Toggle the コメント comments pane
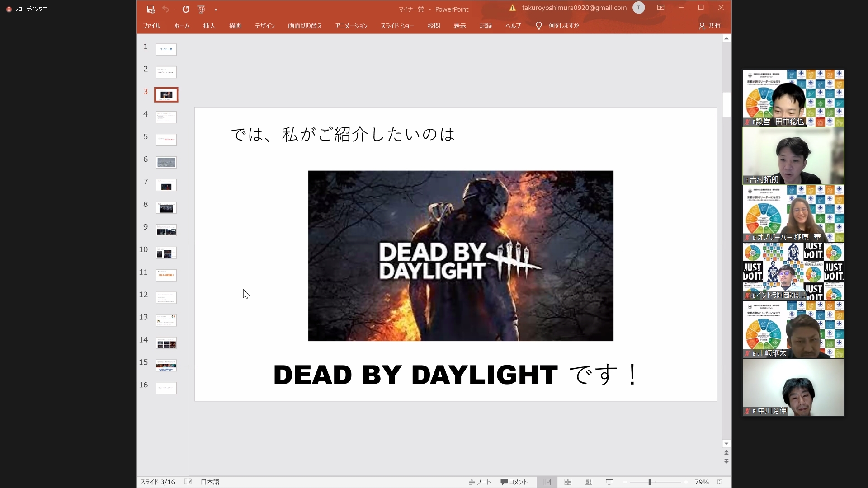 (514, 482)
